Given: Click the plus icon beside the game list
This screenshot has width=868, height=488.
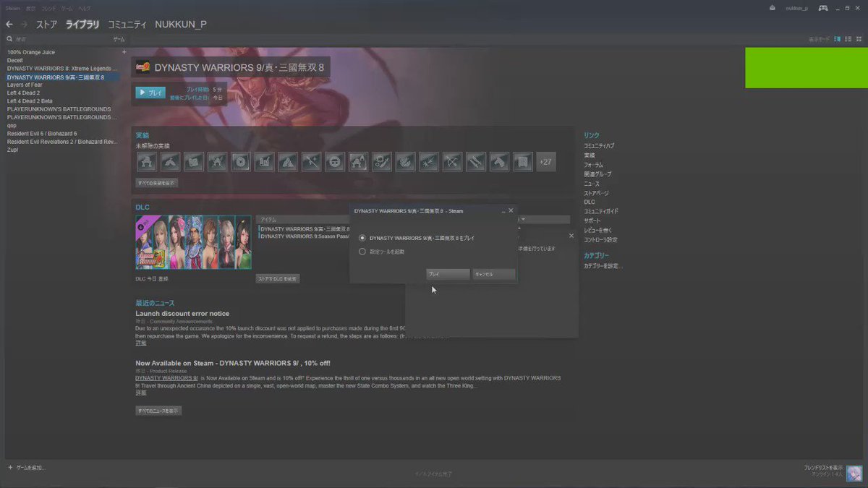Looking at the screenshot, I should click(x=124, y=52).
